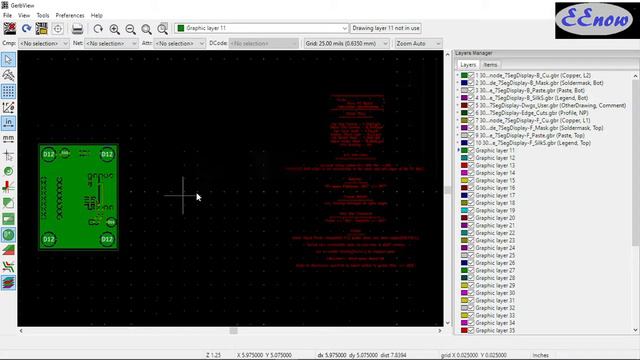Viewport: 640px width, 360px height.
Task: Switch to the Layers tab in Layers Manager
Action: click(468, 65)
